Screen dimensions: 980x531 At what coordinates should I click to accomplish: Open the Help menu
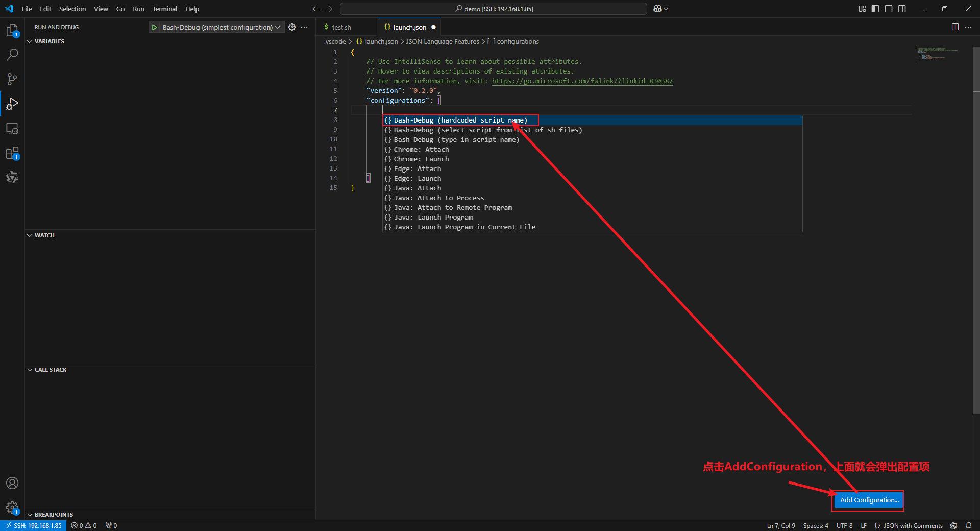pyautogui.click(x=192, y=9)
